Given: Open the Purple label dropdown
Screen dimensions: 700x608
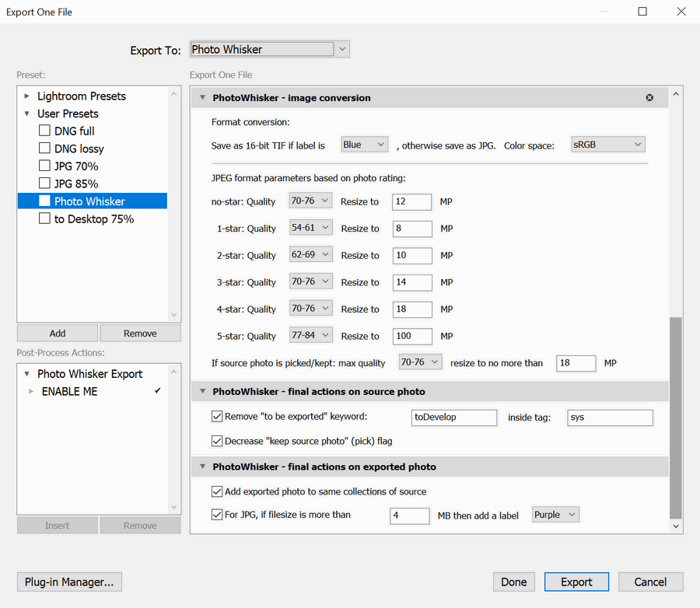Looking at the screenshot, I should point(555,515).
